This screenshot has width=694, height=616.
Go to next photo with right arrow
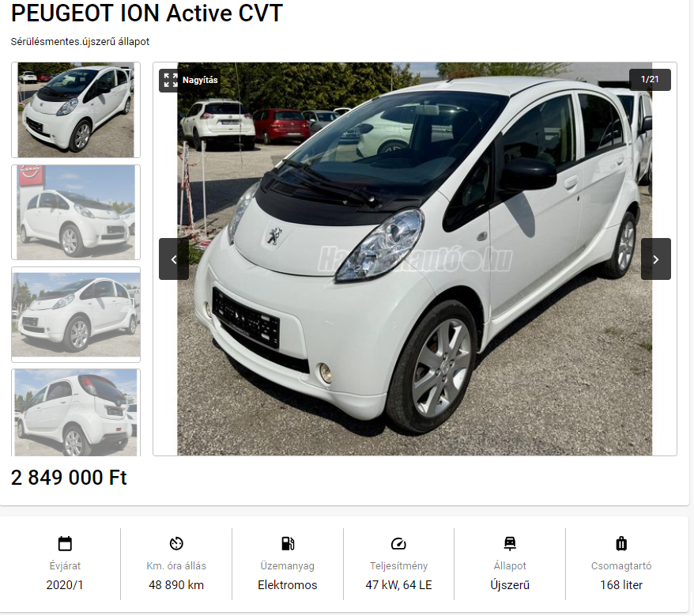pyautogui.click(x=655, y=259)
